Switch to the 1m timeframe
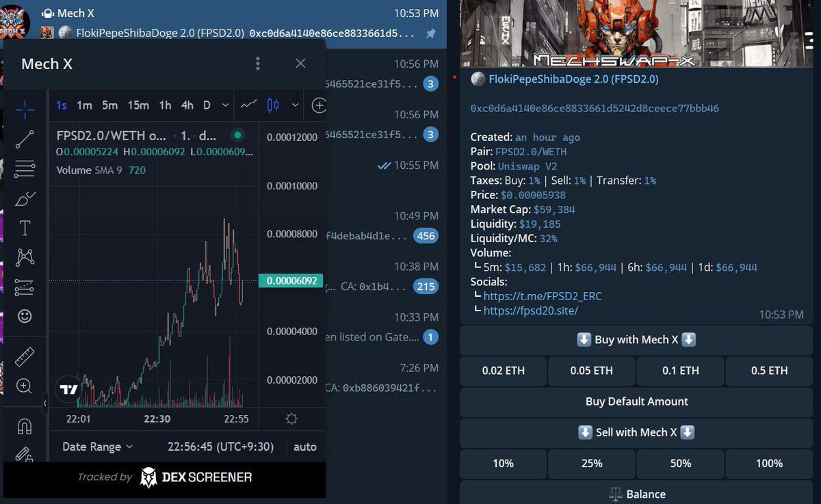 point(84,105)
